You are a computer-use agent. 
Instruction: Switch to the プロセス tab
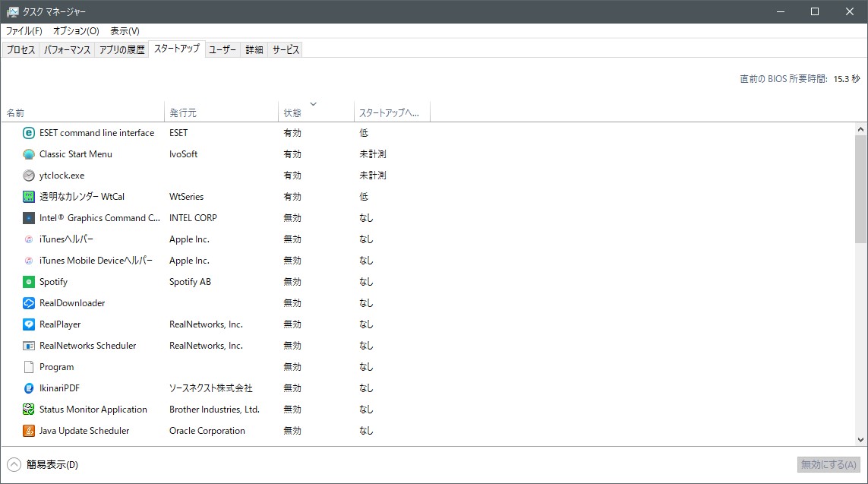(x=21, y=50)
